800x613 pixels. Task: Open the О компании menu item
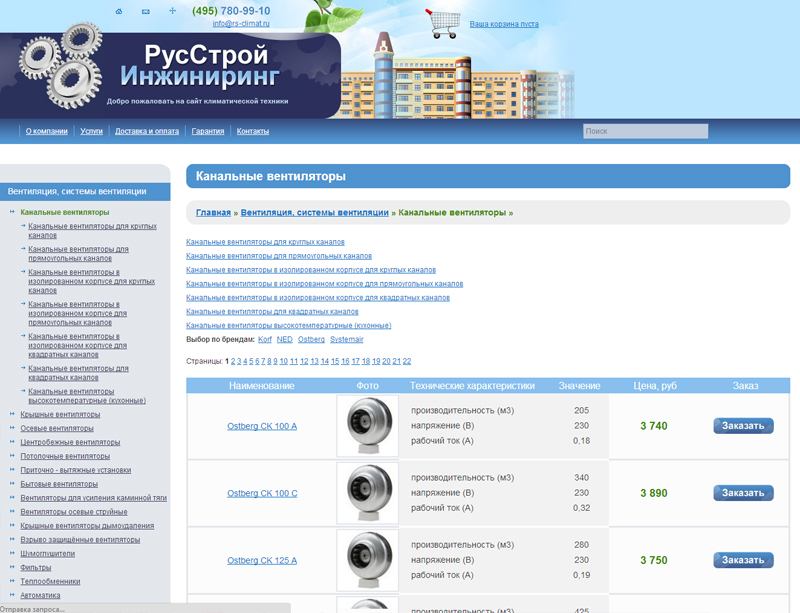(x=47, y=131)
